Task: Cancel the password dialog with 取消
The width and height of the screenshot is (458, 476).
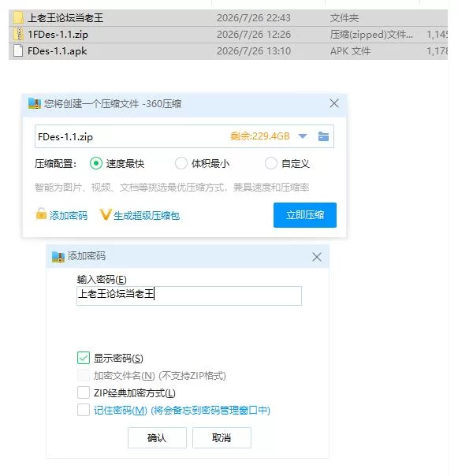Action: tap(222, 437)
